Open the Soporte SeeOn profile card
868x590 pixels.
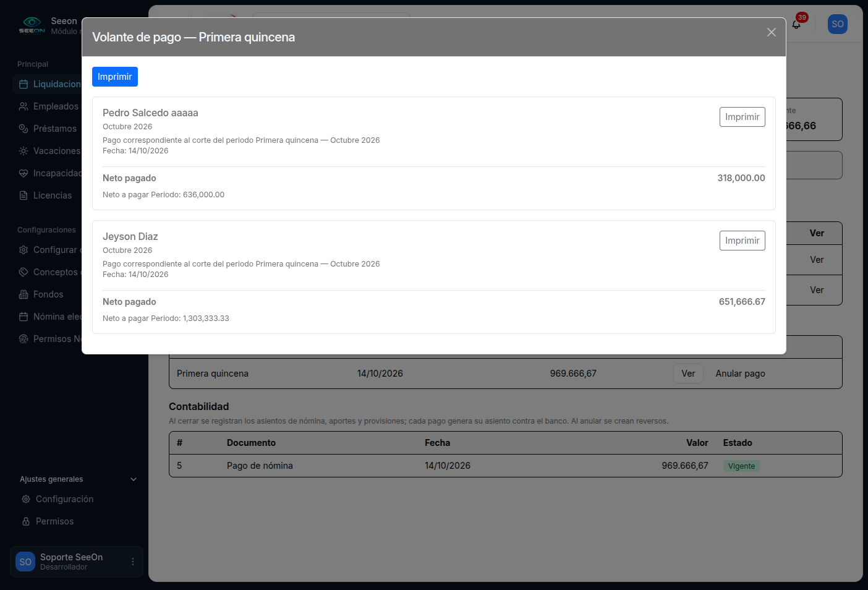click(x=77, y=562)
